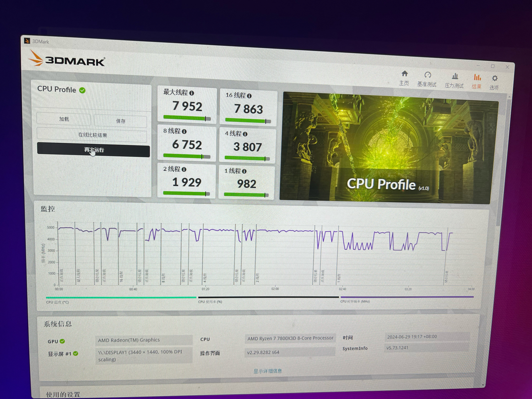Click the score bar under 8线程 result
The height and width of the screenshot is (399, 532).
(187, 156)
